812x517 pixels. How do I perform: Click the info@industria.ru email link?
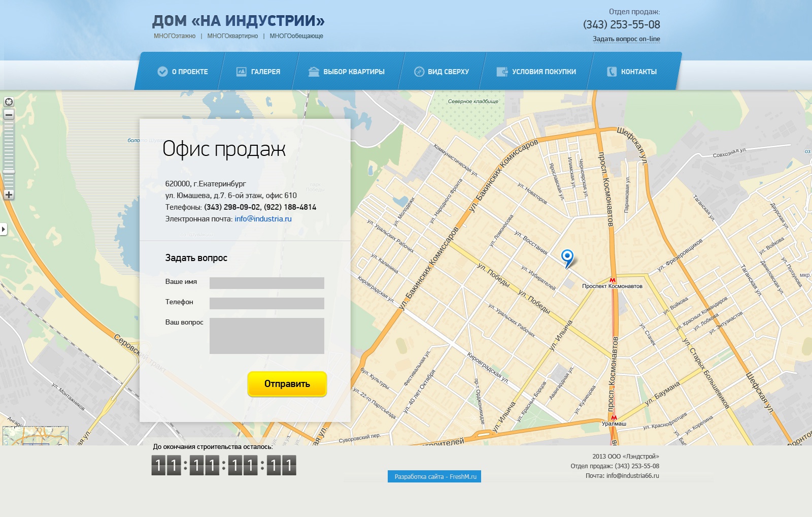(263, 219)
